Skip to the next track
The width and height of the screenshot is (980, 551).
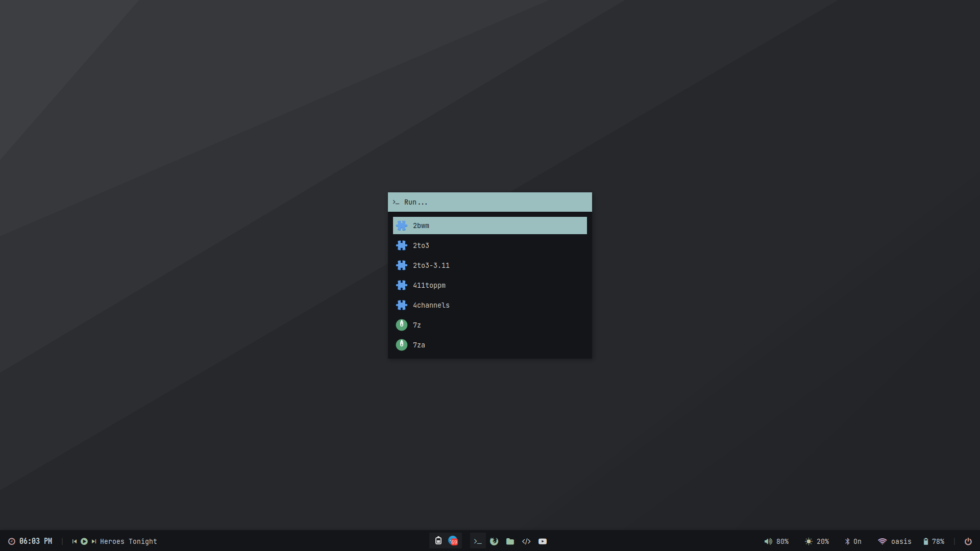pyautogui.click(x=94, y=541)
